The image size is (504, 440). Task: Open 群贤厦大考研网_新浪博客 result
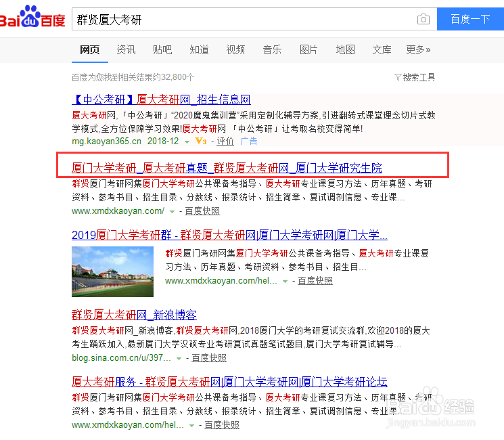pos(134,315)
